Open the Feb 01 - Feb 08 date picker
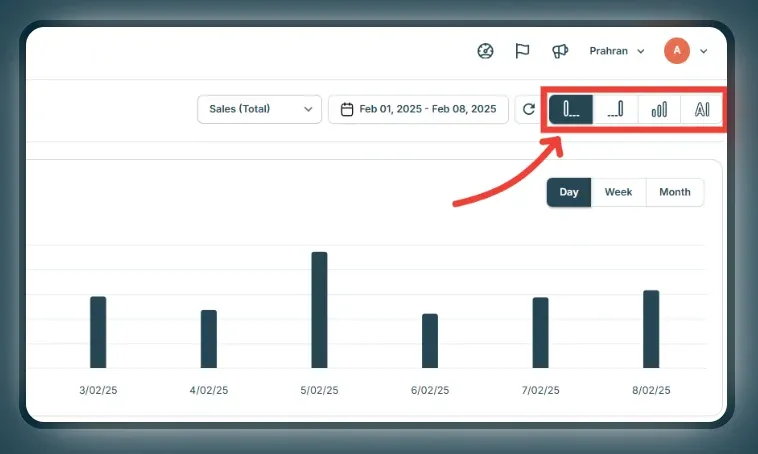This screenshot has height=454, width=758. click(418, 109)
